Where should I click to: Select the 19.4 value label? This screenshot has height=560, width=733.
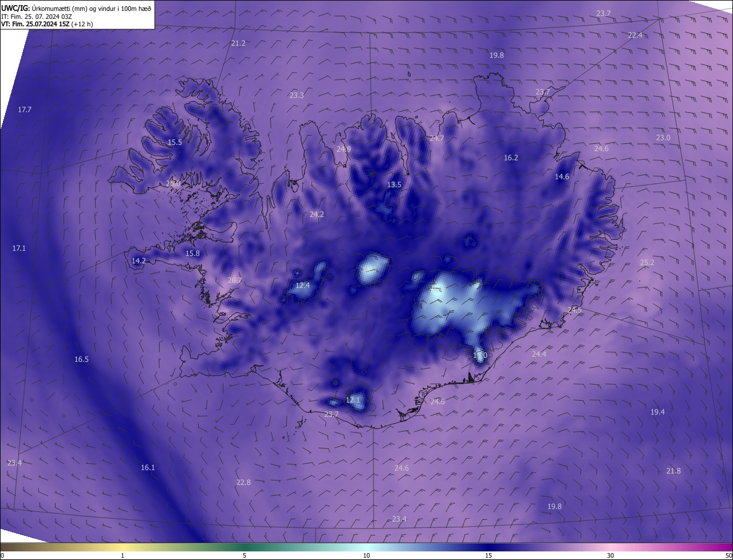657,412
